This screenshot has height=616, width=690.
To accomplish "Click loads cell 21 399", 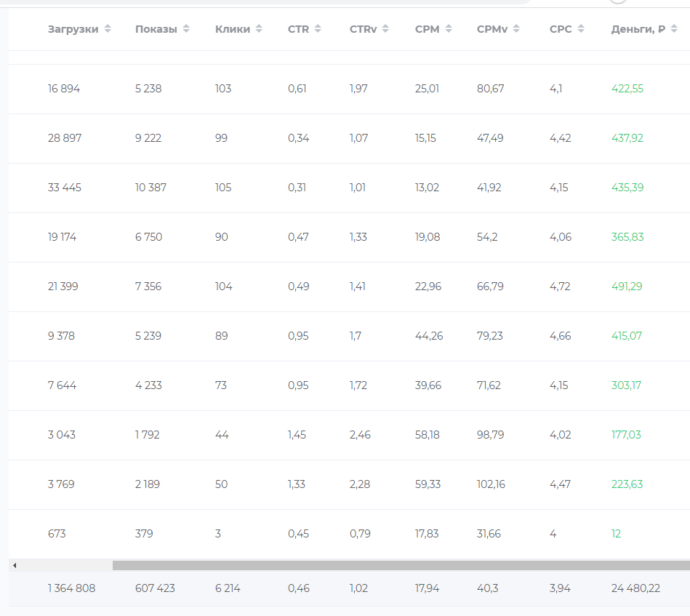I will point(63,287).
